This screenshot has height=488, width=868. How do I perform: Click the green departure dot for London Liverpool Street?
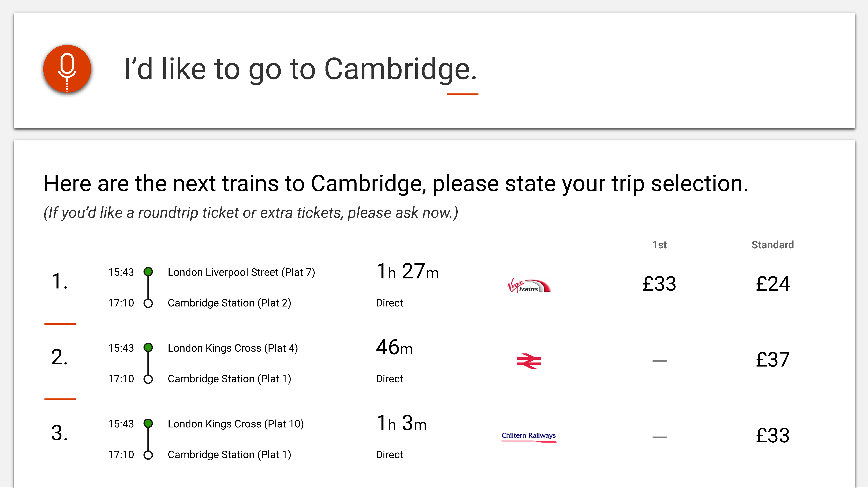[148, 271]
